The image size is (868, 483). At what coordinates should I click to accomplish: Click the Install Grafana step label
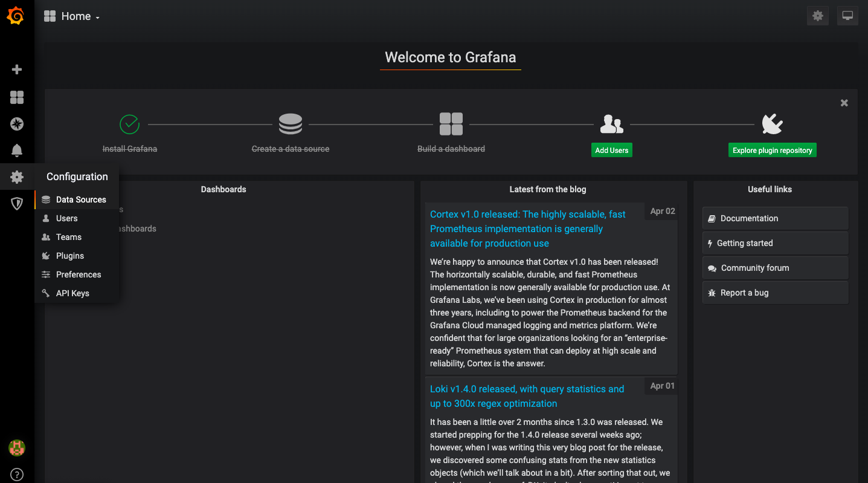click(x=130, y=149)
